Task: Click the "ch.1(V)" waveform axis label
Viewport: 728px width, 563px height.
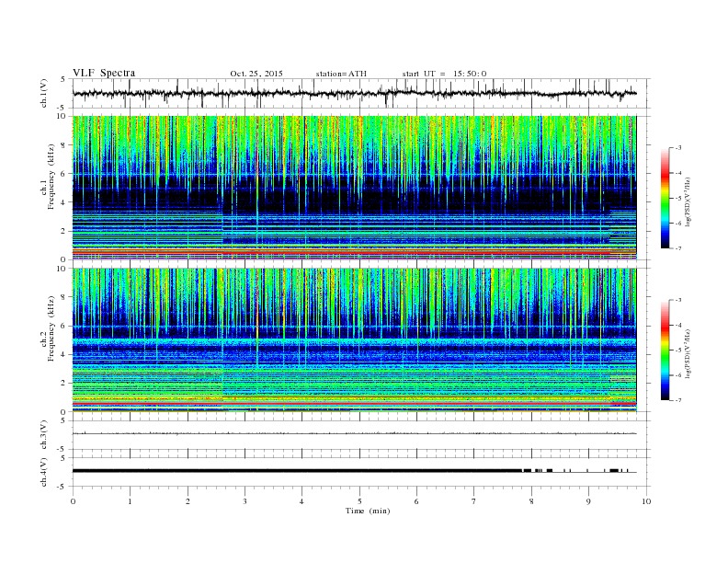Action: (x=44, y=94)
